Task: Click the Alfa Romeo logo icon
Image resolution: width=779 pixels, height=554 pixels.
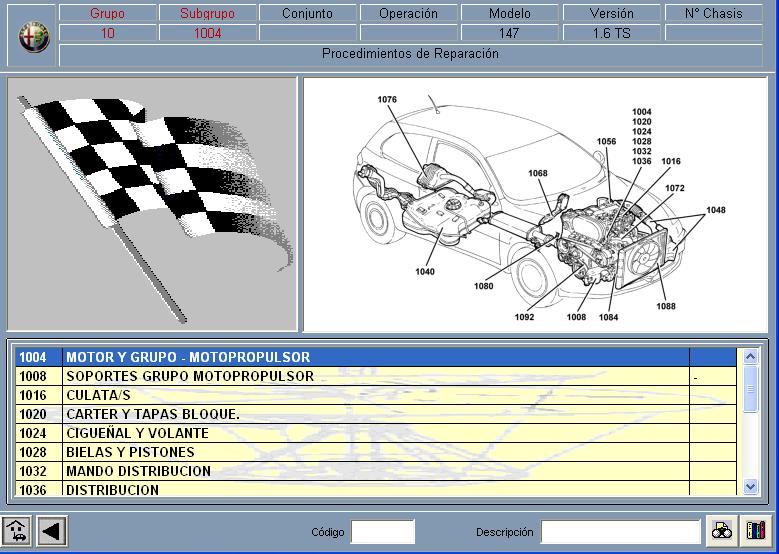Action: click(34, 36)
